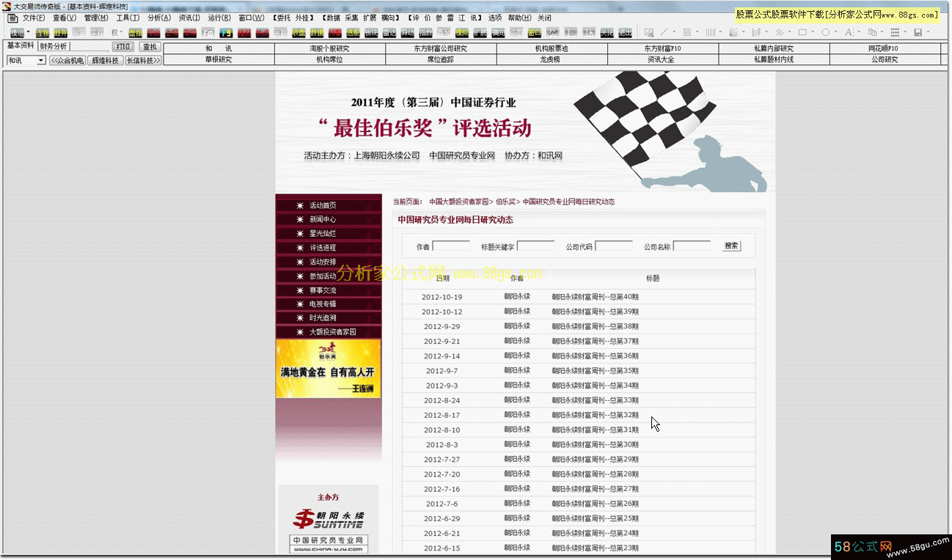
Task: Open 朝阳永续财富周刊--总第33期 article
Action: click(x=595, y=400)
